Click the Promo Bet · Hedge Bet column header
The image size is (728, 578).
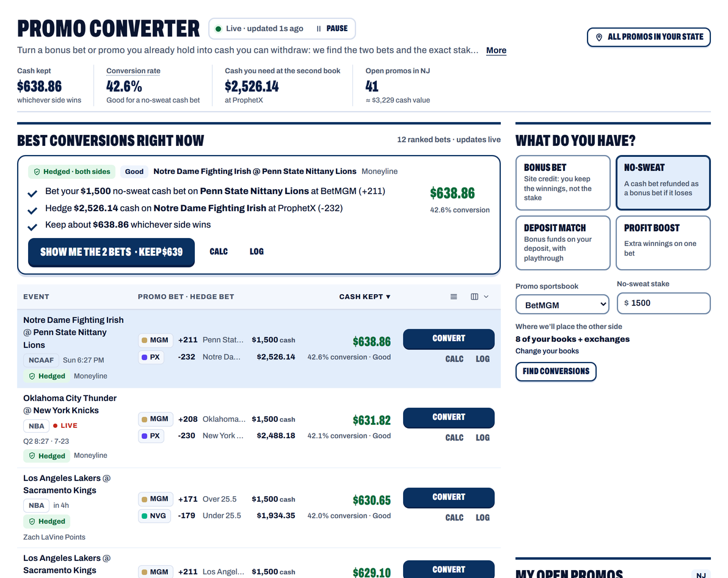[x=186, y=297]
